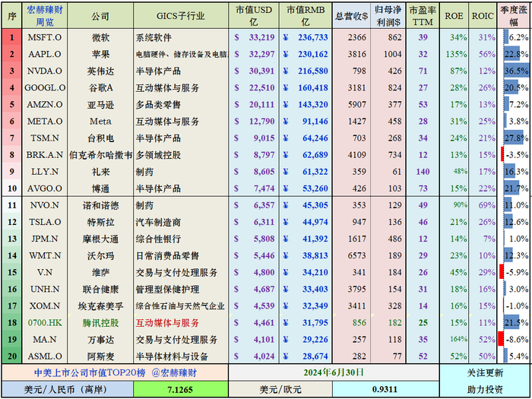Viewport: 532px width, 399px height.
Task: Click the 关注更新 text cell
Action: [485, 372]
